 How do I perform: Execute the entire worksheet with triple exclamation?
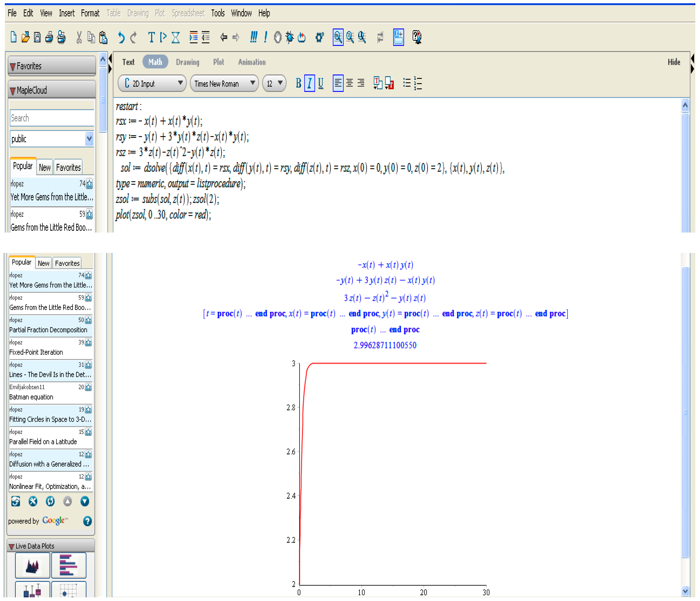point(253,37)
